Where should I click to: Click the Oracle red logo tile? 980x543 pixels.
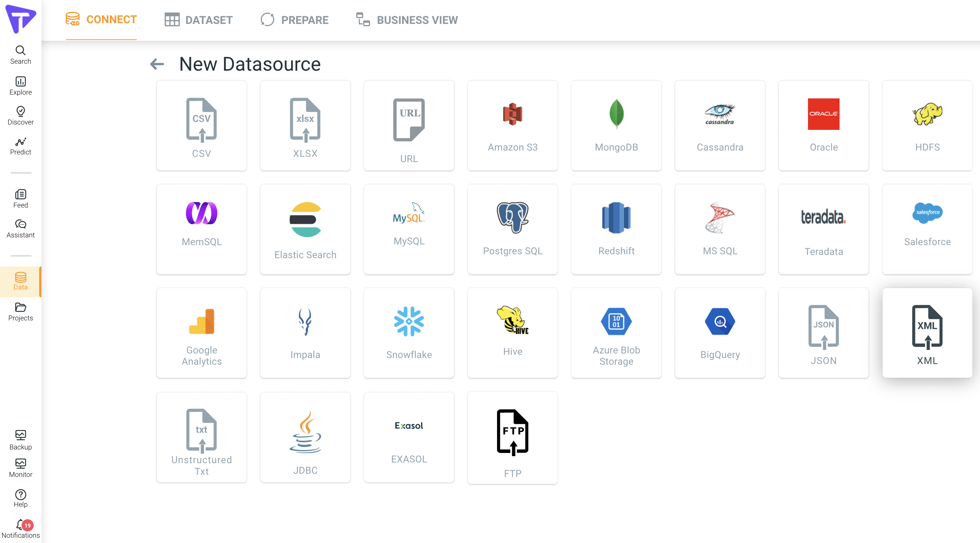coord(823,114)
